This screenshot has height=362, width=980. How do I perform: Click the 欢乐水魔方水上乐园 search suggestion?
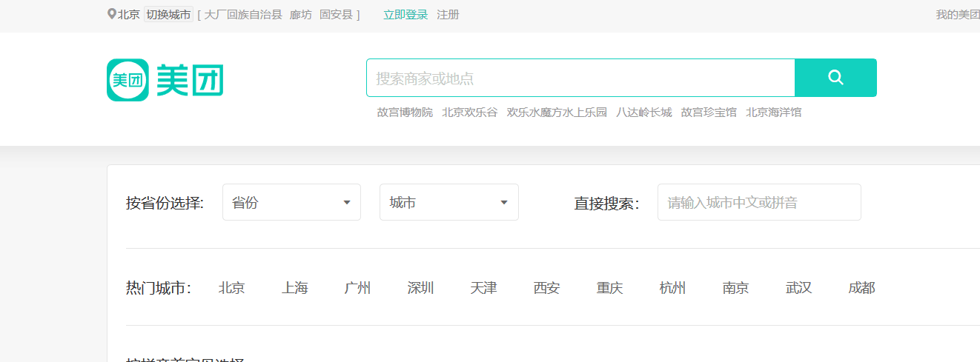557,113
